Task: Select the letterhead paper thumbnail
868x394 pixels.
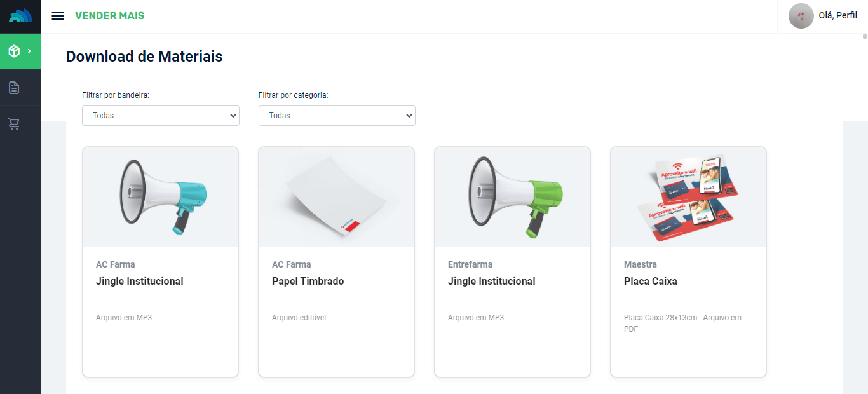Action: pyautogui.click(x=337, y=197)
